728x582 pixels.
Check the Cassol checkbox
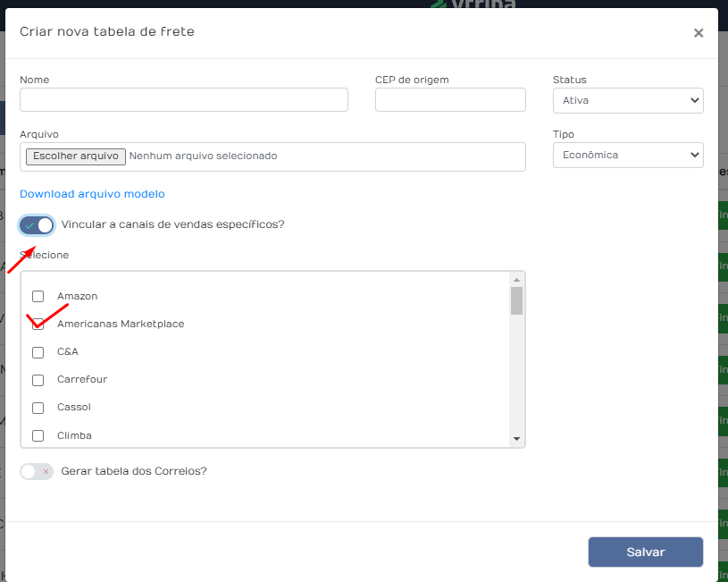[38, 408]
